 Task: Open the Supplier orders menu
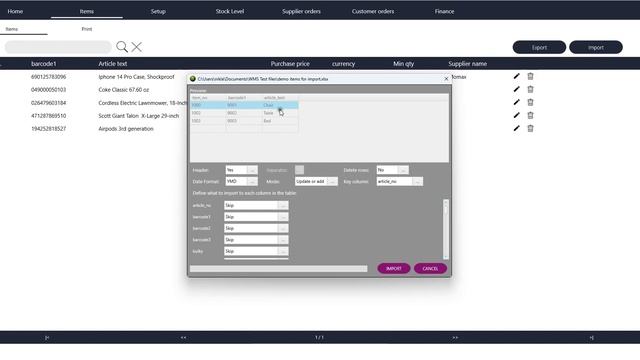tap(301, 11)
